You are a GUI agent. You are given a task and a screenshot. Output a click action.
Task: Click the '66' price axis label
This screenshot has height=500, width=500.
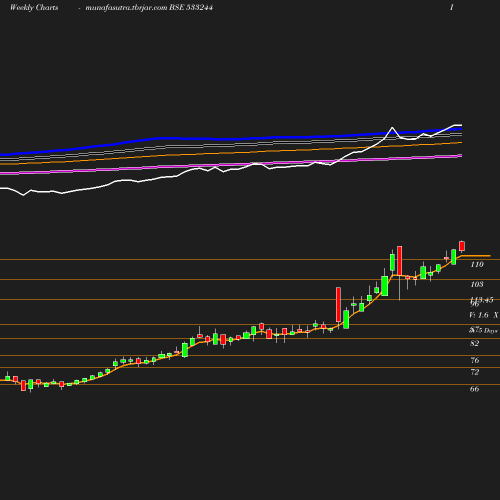pos(474,389)
